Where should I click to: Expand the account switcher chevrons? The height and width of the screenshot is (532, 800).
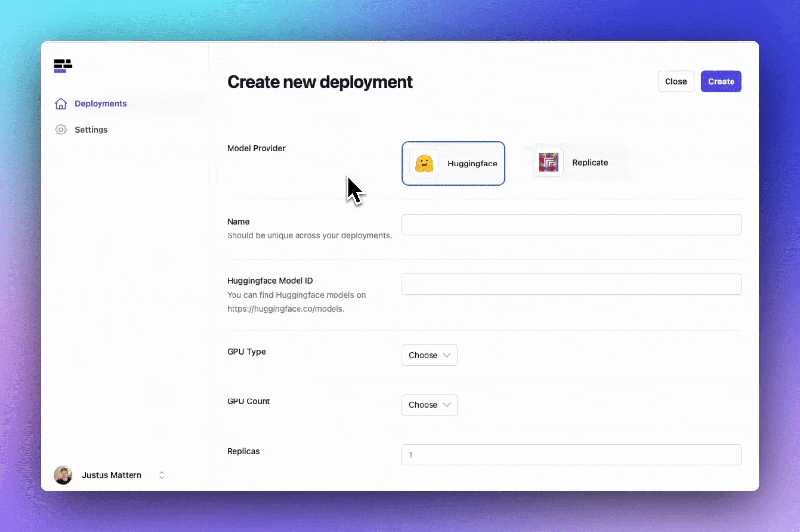pyautogui.click(x=161, y=475)
